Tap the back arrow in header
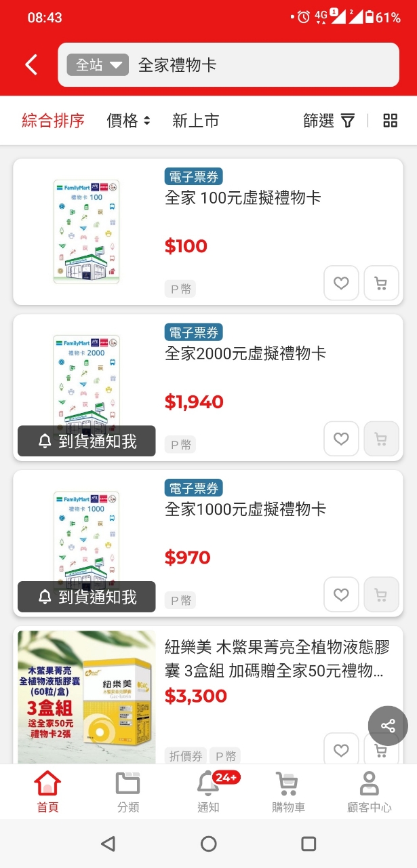Screen dimensions: 417x868 (x=31, y=65)
